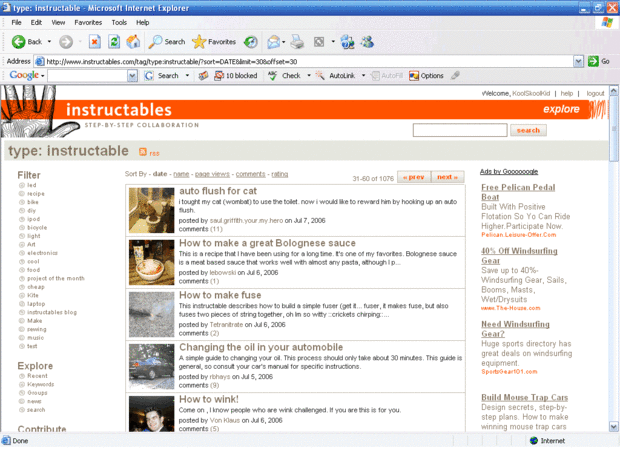Click the Google toolbar logo
The image size is (620, 465).
(24, 75)
